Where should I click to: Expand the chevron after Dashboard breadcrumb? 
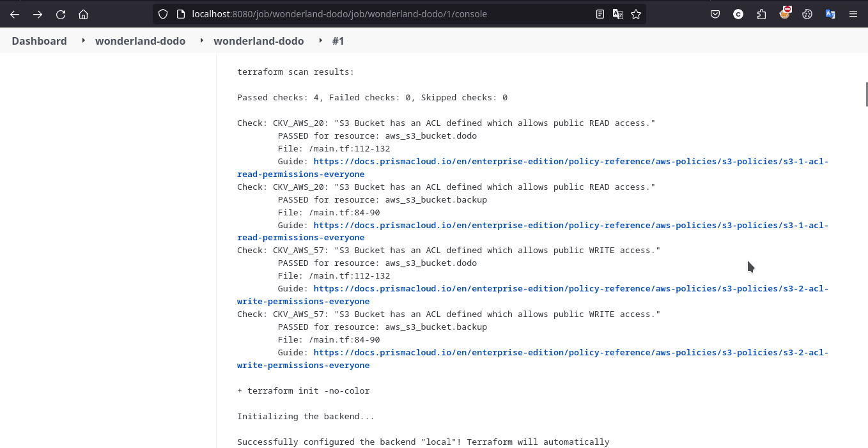coord(83,41)
